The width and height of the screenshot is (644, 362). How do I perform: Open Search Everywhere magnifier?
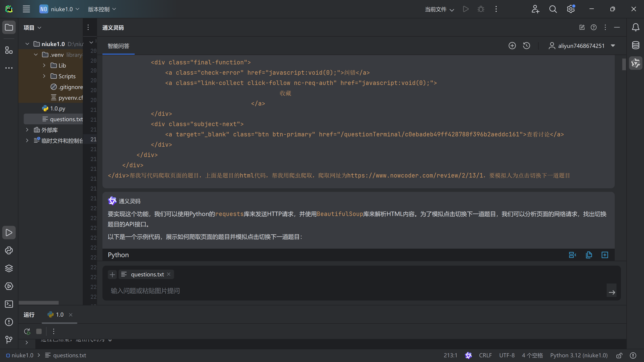pos(553,9)
